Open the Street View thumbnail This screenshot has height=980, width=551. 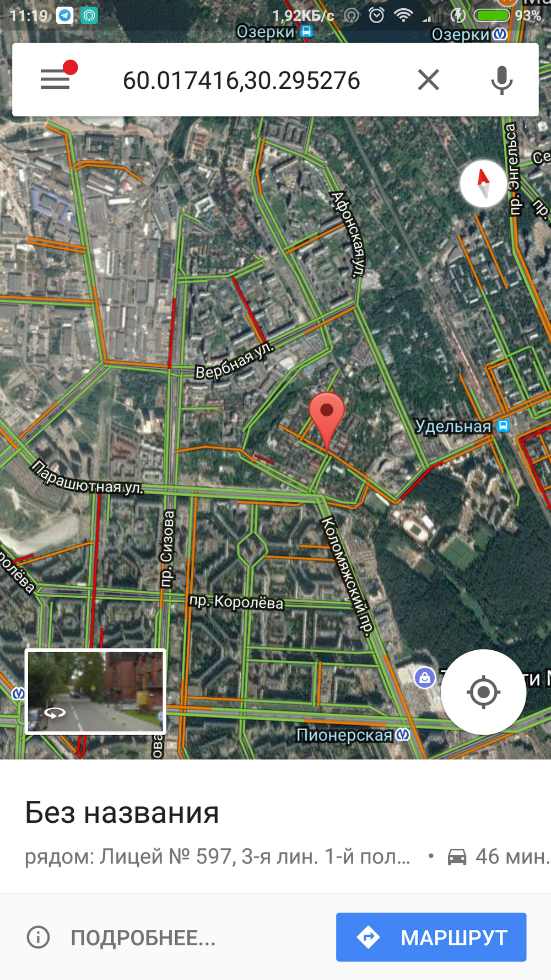(95, 692)
